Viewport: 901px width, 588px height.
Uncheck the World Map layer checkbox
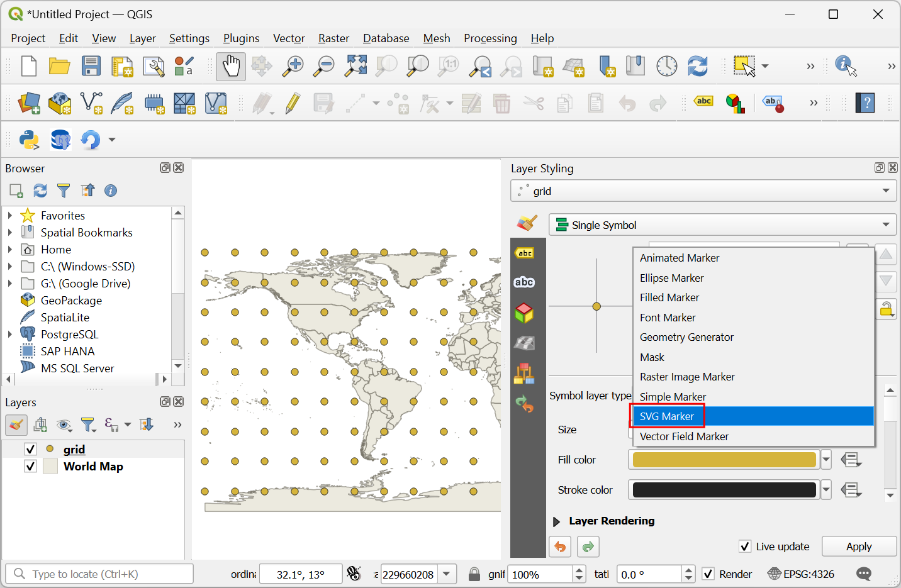(x=30, y=467)
